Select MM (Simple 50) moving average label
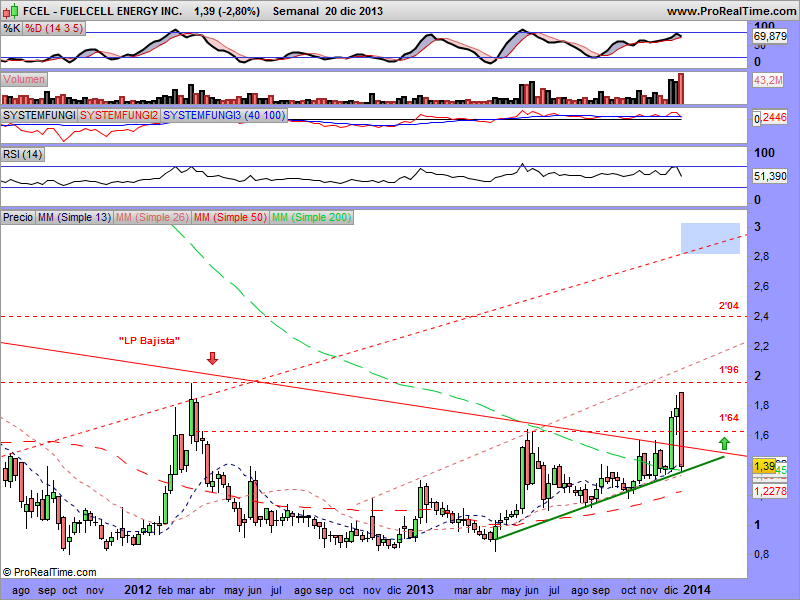Image resolution: width=800 pixels, height=600 pixels. pyautogui.click(x=230, y=217)
